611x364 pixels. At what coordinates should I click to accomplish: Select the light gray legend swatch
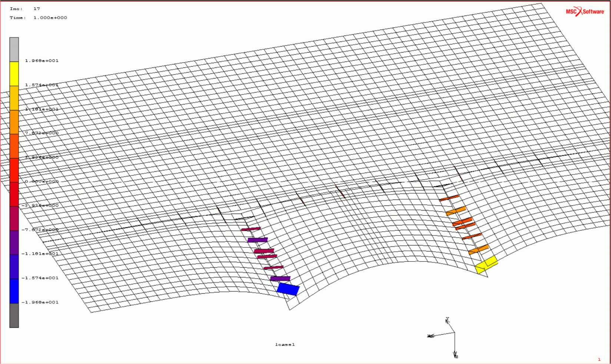click(14, 49)
